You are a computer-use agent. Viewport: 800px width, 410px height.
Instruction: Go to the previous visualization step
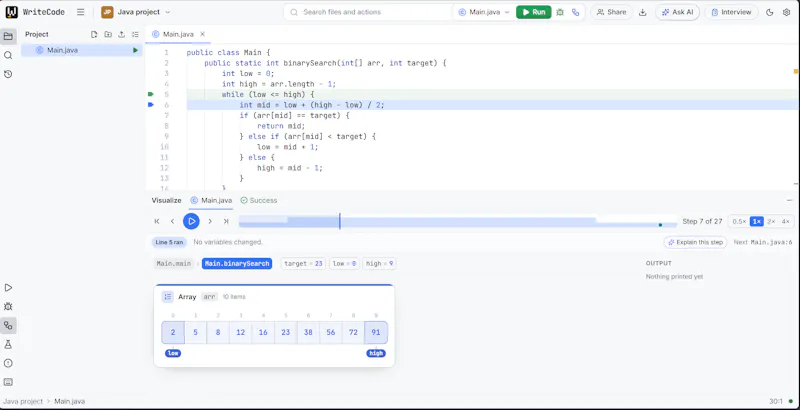(x=172, y=221)
